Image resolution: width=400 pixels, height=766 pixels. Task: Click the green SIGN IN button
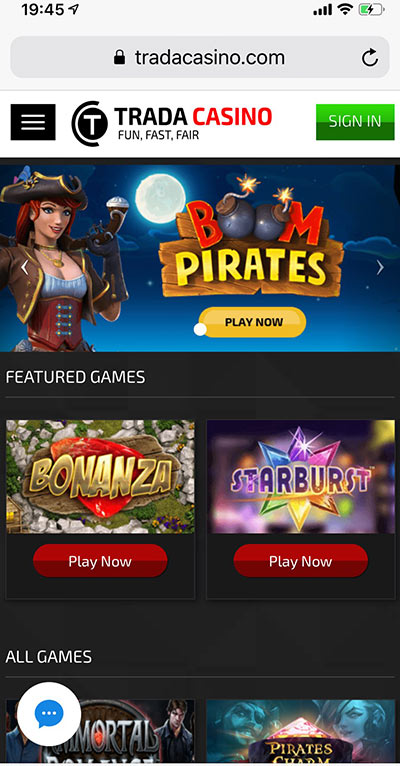click(x=355, y=122)
